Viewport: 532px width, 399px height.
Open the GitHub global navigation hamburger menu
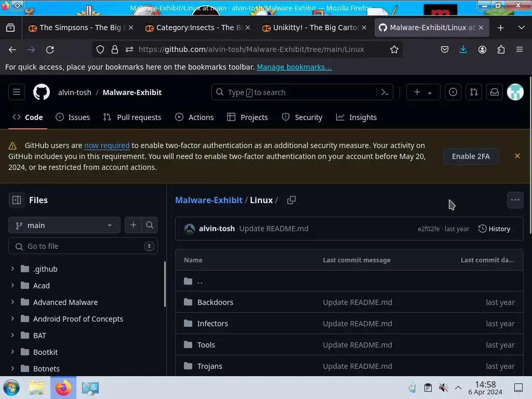(x=17, y=92)
